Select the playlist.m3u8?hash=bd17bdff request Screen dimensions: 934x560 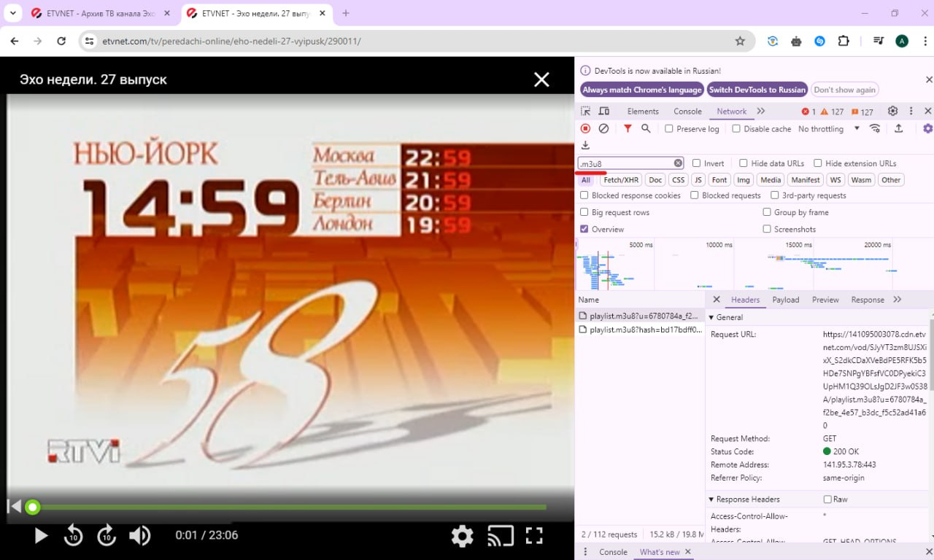(640, 330)
